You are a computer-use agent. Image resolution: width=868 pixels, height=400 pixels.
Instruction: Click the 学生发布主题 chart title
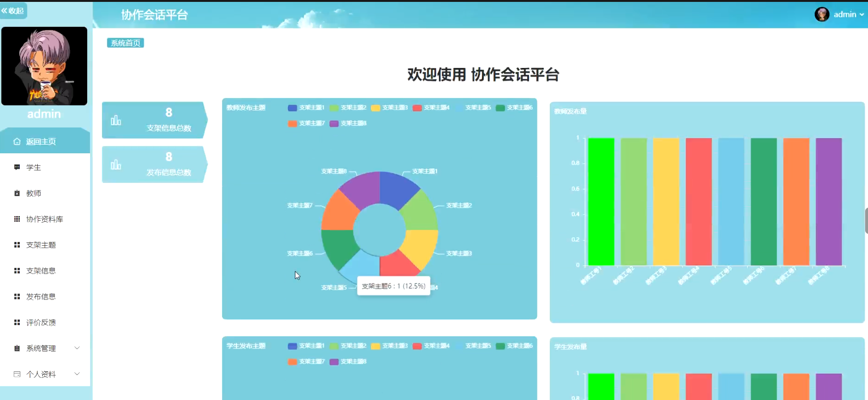pyautogui.click(x=246, y=346)
